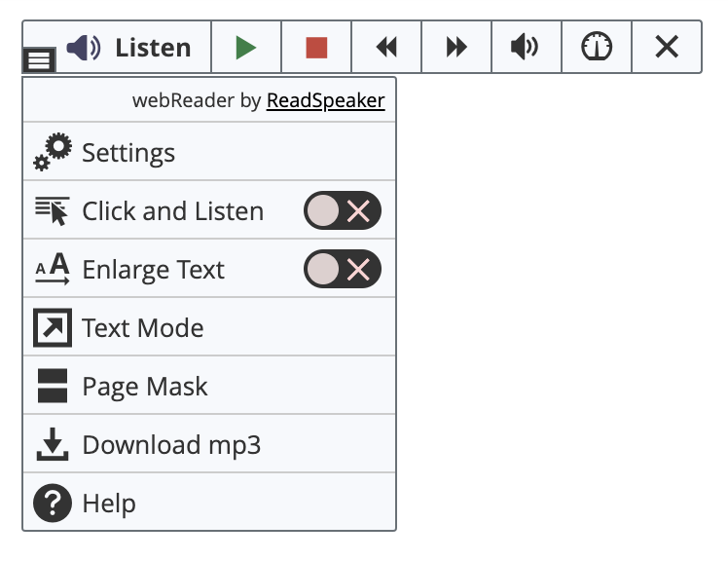Click the green Play button
This screenshot has height=561, width=728.
click(246, 47)
